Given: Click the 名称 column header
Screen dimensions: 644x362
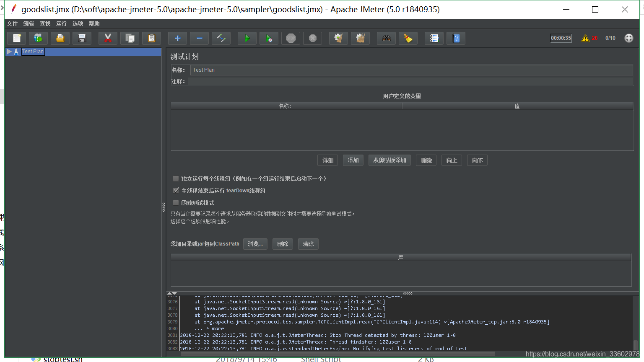Looking at the screenshot, I should click(x=286, y=106).
